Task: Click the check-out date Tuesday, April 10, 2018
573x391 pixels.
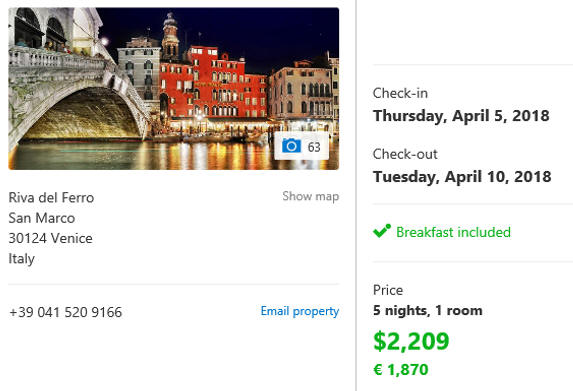Action: coord(462,177)
